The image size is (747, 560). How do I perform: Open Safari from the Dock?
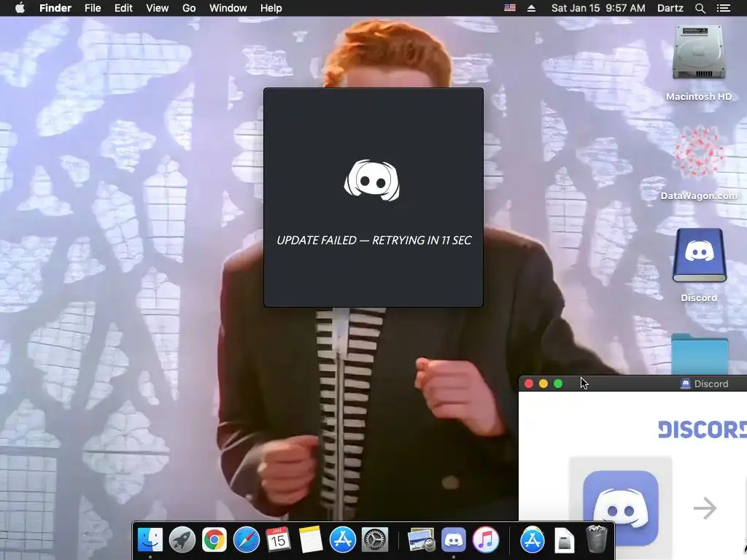tap(247, 540)
